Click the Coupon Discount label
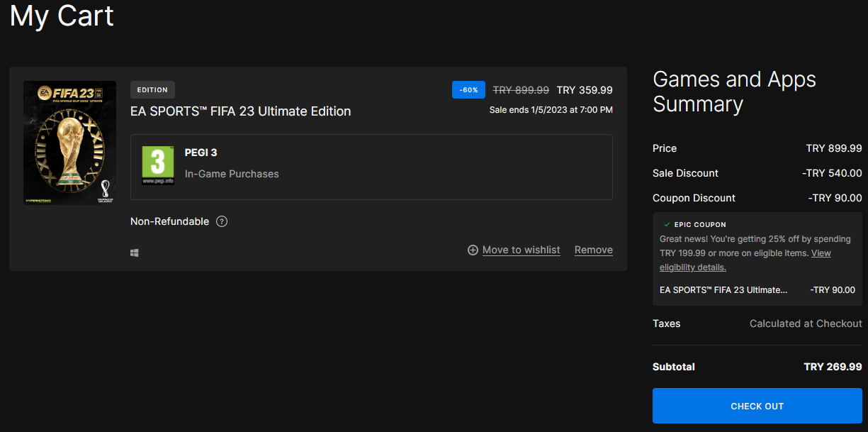Screen dimensions: 868x432 pos(694,198)
